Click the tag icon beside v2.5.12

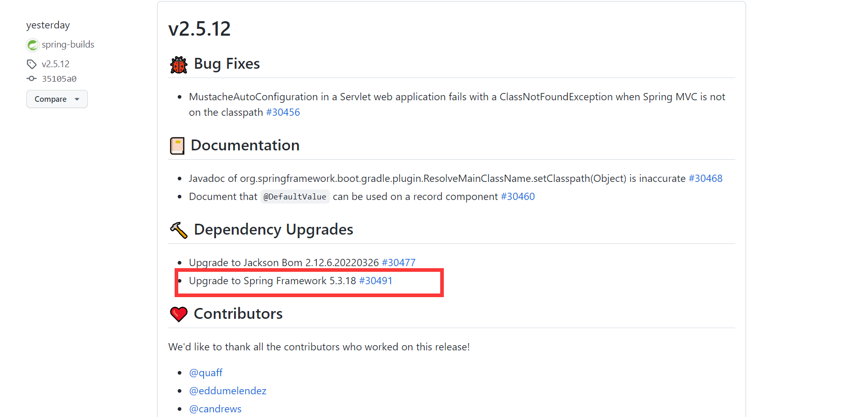click(x=32, y=64)
